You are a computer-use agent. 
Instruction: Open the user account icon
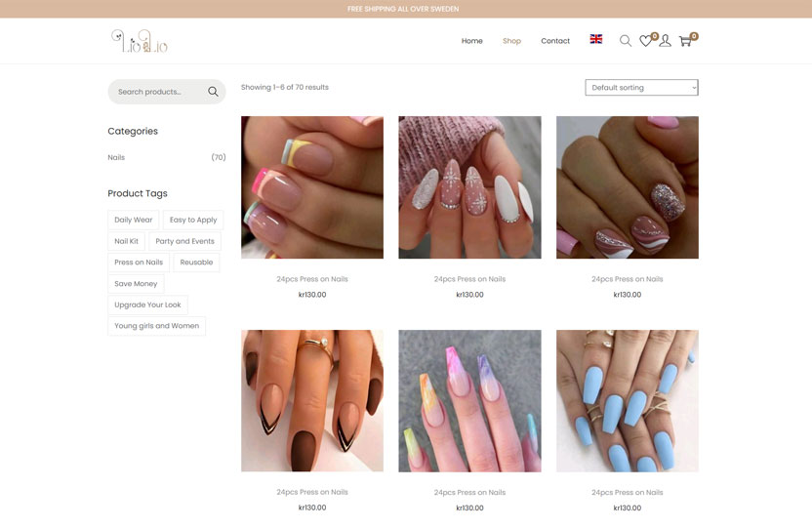tap(665, 41)
